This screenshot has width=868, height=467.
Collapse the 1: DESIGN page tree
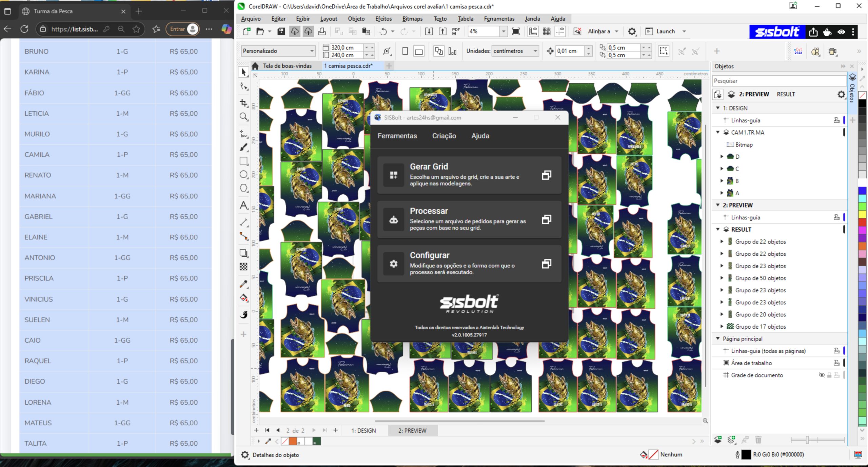[x=718, y=108]
